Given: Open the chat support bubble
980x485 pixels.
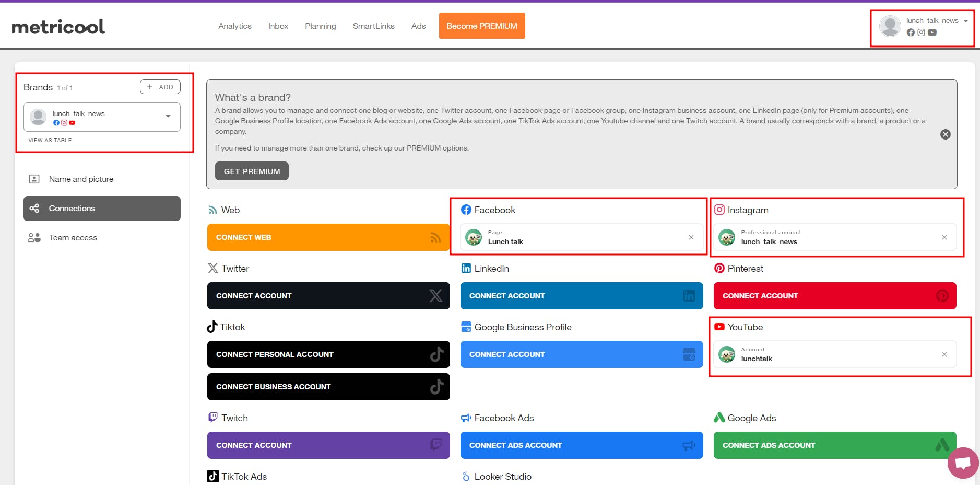Looking at the screenshot, I should [x=963, y=463].
